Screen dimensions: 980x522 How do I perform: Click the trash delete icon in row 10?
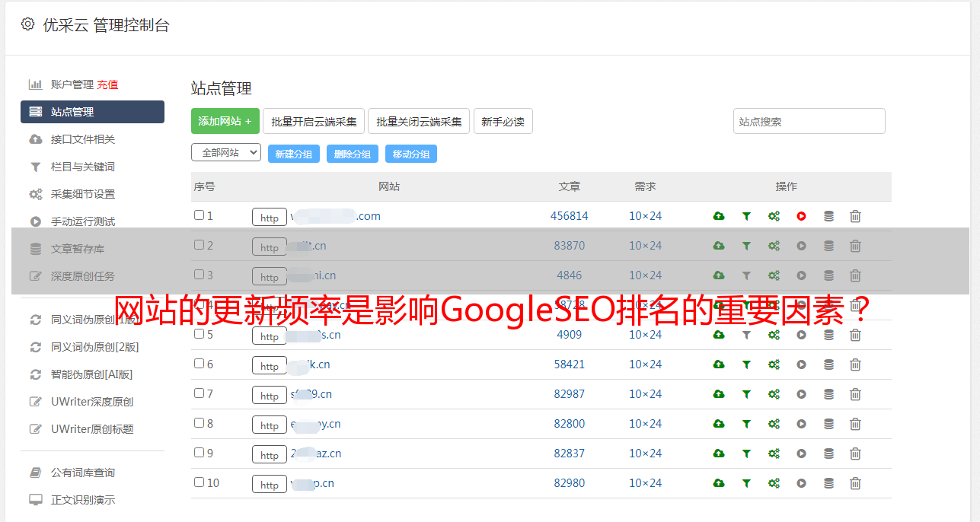pos(855,483)
